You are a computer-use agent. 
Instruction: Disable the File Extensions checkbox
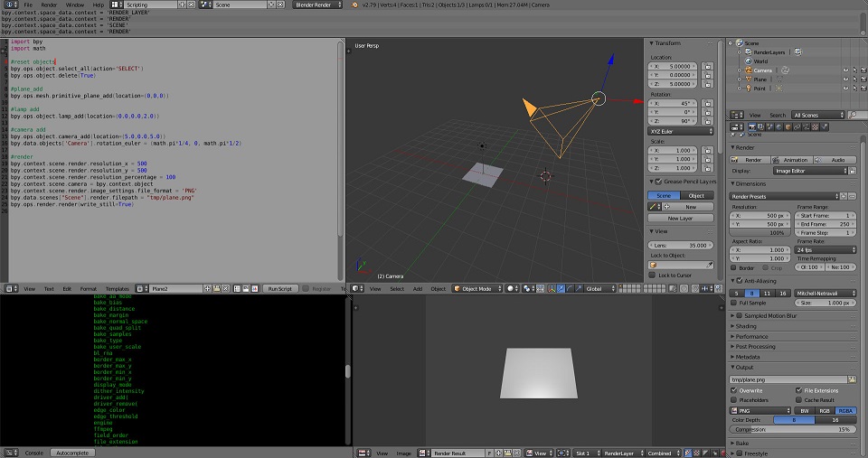pos(798,390)
